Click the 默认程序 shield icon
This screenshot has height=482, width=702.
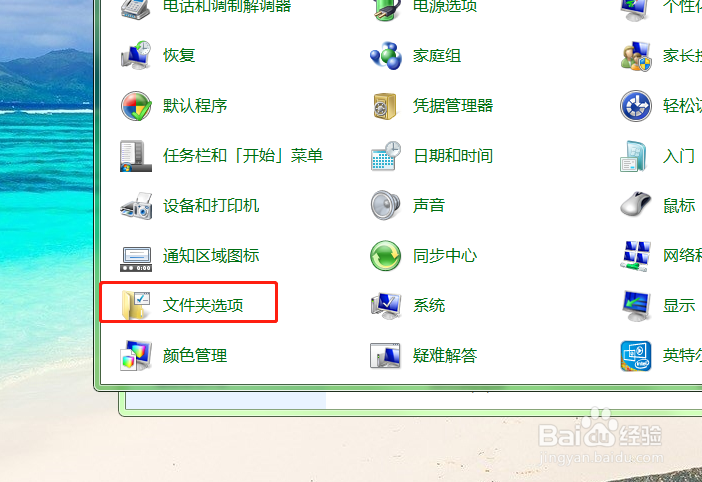click(x=136, y=106)
